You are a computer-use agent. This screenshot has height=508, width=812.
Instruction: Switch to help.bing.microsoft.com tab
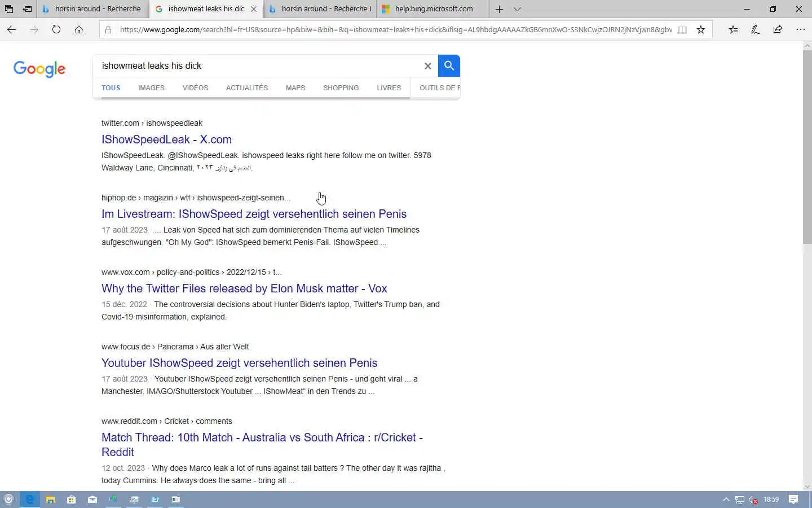point(433,9)
